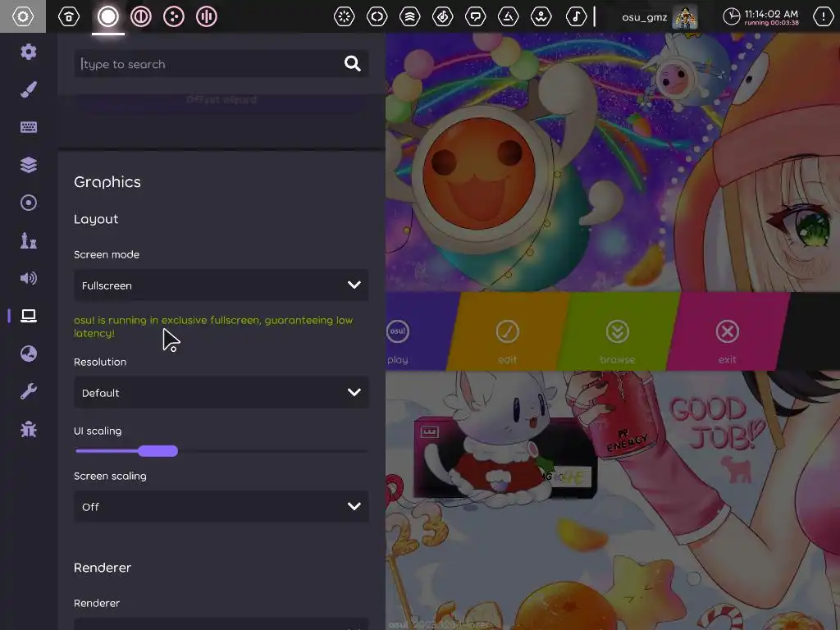Click the 'Resolution' label

100,362
